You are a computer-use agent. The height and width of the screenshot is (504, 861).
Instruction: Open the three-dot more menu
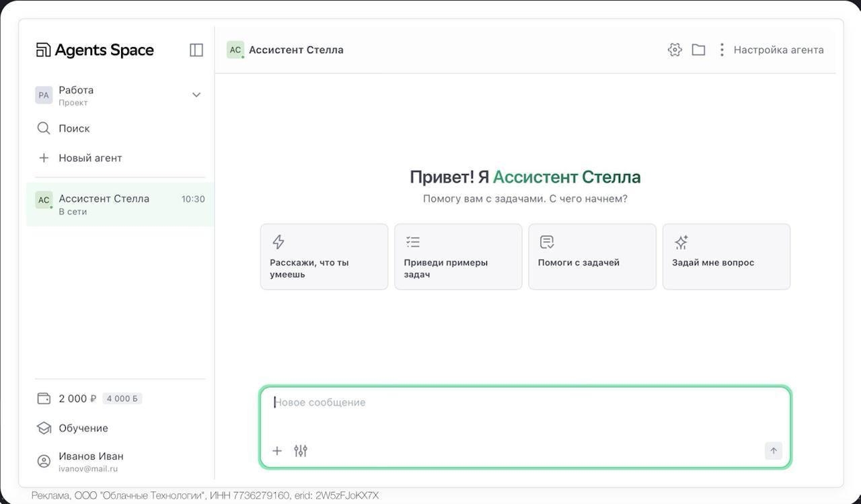(722, 50)
